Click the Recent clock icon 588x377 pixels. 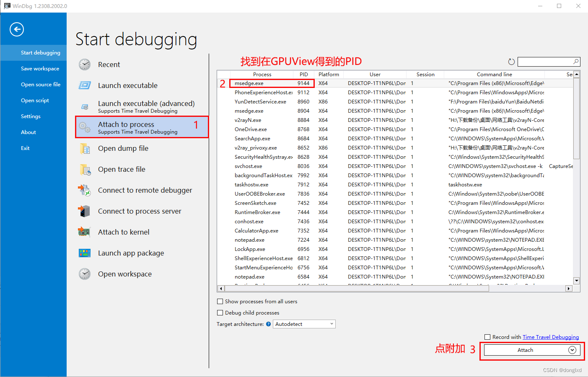coord(85,65)
